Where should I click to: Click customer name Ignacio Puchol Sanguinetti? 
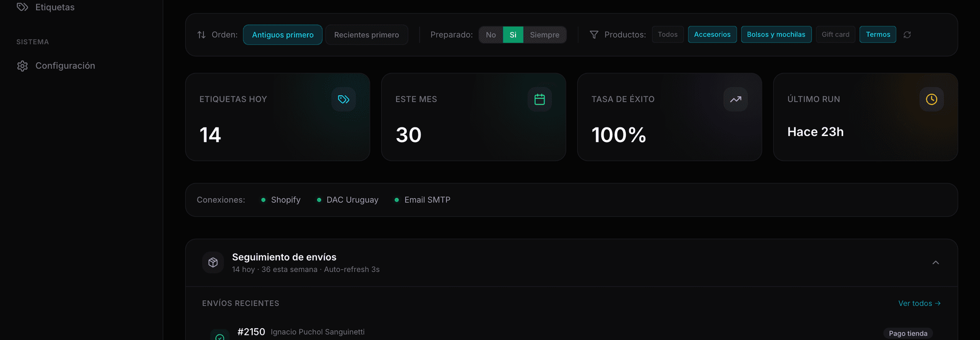click(317, 332)
